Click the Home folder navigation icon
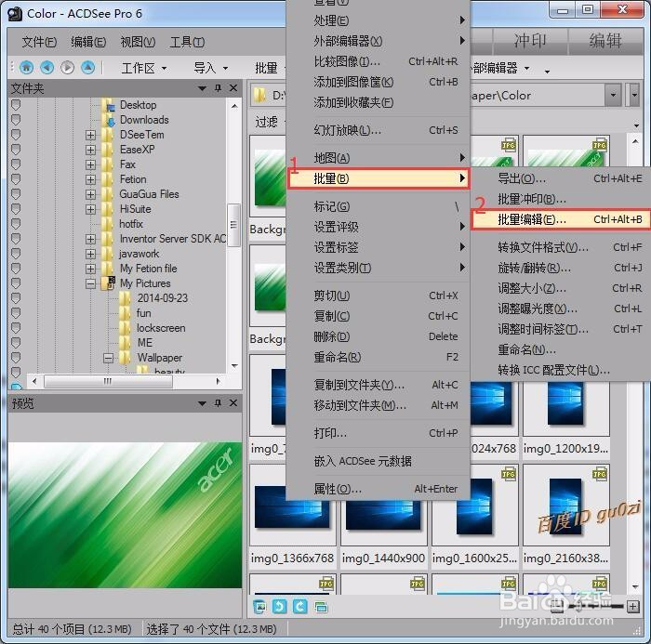 point(27,67)
